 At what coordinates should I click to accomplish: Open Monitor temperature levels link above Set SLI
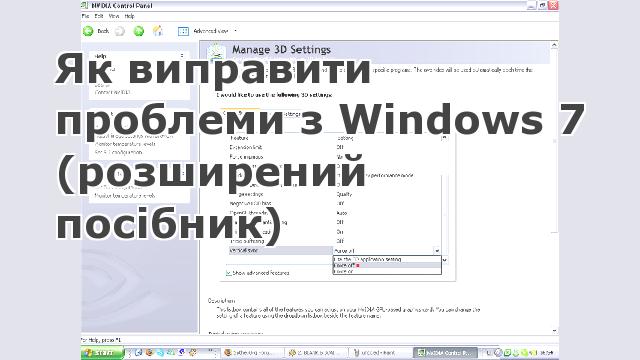click(x=125, y=144)
